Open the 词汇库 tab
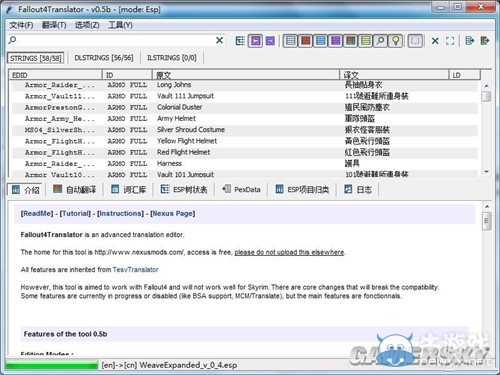The image size is (500, 375). click(129, 190)
